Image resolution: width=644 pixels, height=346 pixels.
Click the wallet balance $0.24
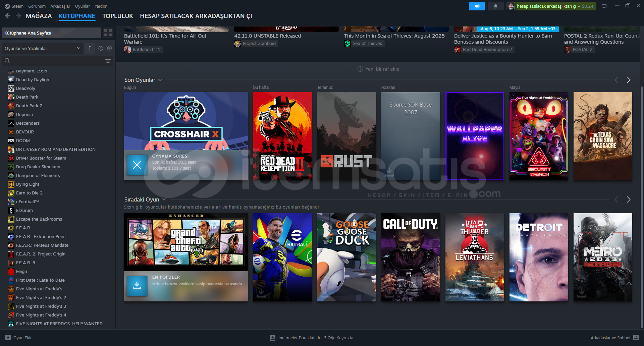pos(588,6)
